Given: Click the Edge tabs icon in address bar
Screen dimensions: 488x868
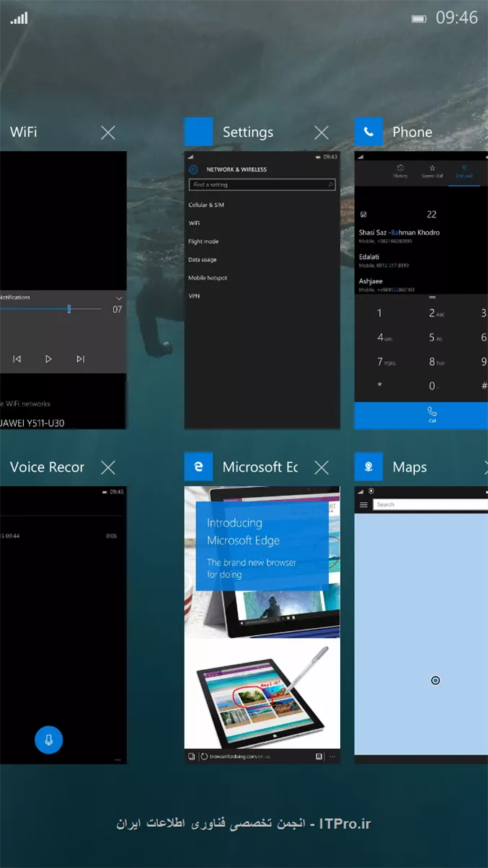Looking at the screenshot, I should 191,756.
